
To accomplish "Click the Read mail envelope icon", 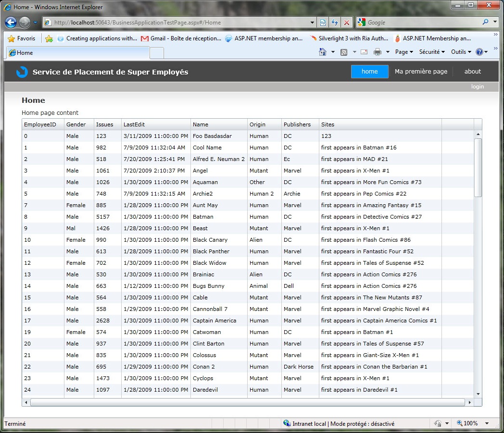I will tap(364, 52).
